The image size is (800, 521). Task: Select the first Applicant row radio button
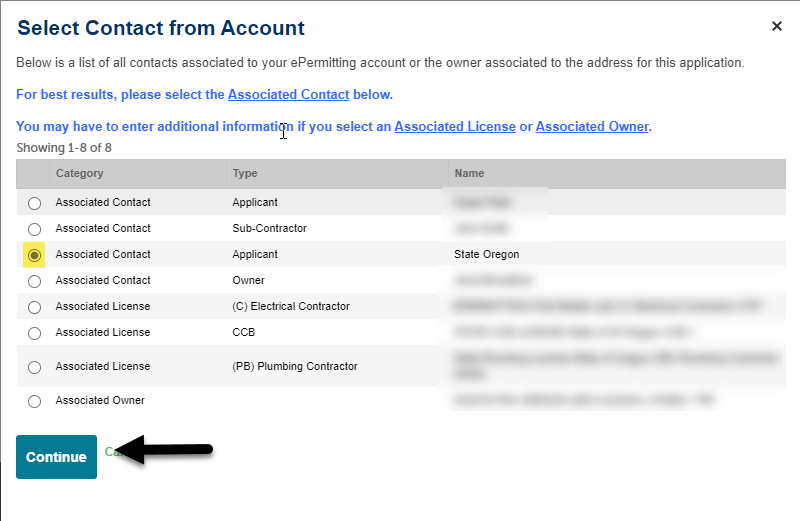[35, 203]
